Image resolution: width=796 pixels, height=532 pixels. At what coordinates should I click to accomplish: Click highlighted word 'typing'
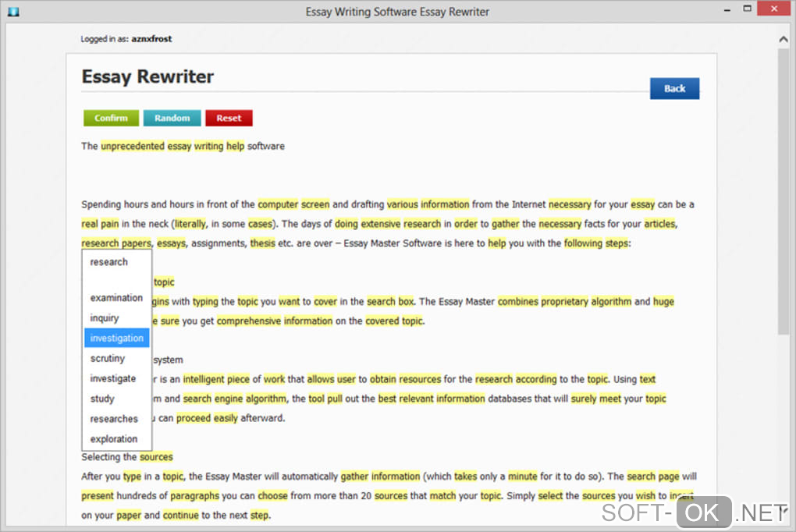coord(205,302)
